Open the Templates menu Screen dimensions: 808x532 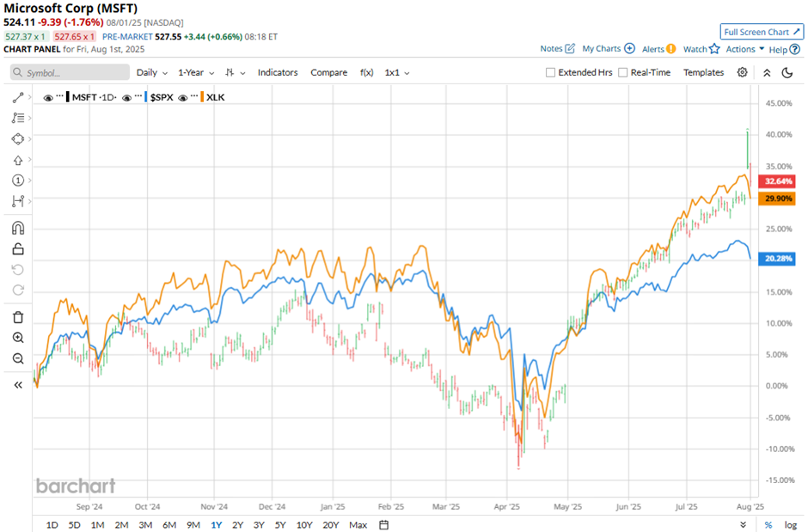pos(703,72)
